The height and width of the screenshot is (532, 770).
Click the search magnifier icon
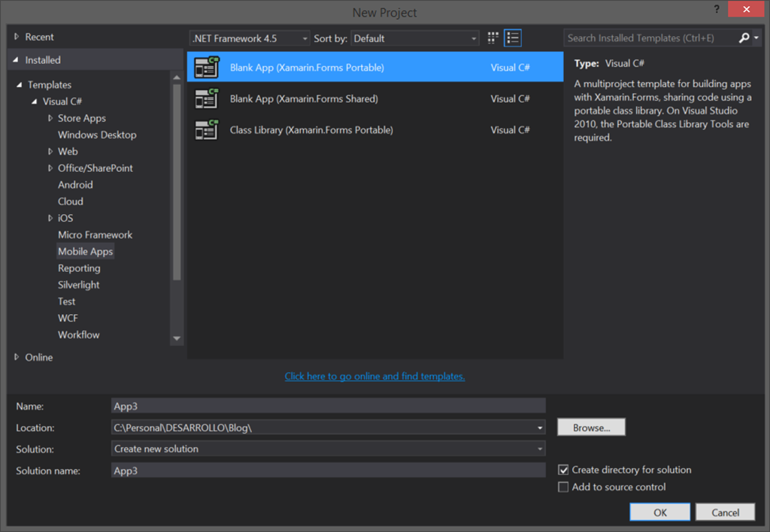[744, 38]
